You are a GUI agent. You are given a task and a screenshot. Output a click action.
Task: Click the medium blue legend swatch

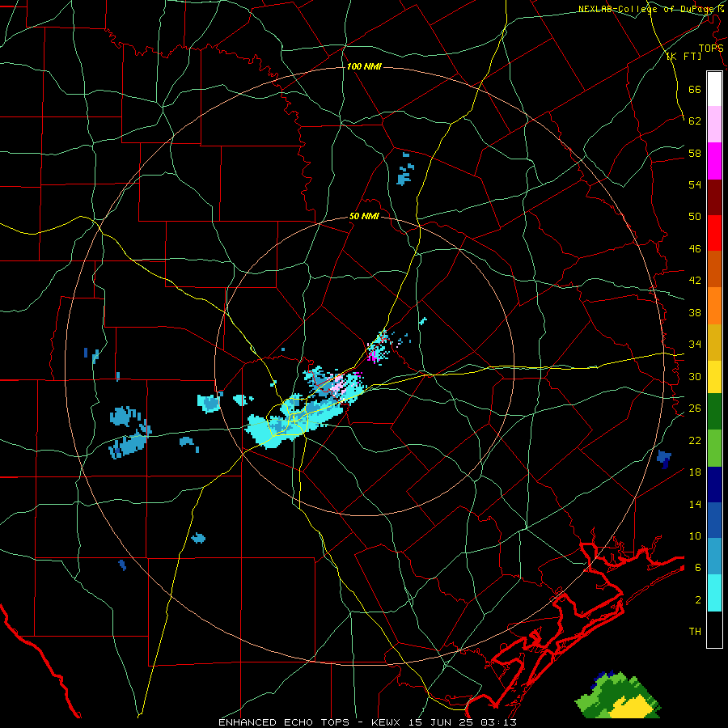point(714,520)
